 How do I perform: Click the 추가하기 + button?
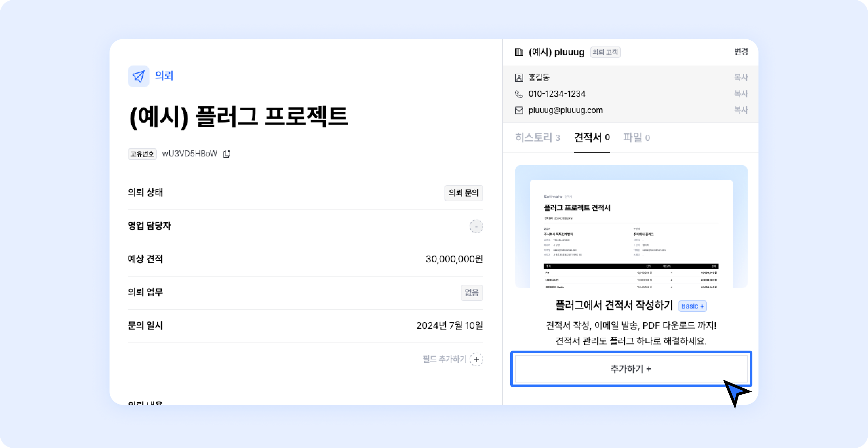point(631,369)
